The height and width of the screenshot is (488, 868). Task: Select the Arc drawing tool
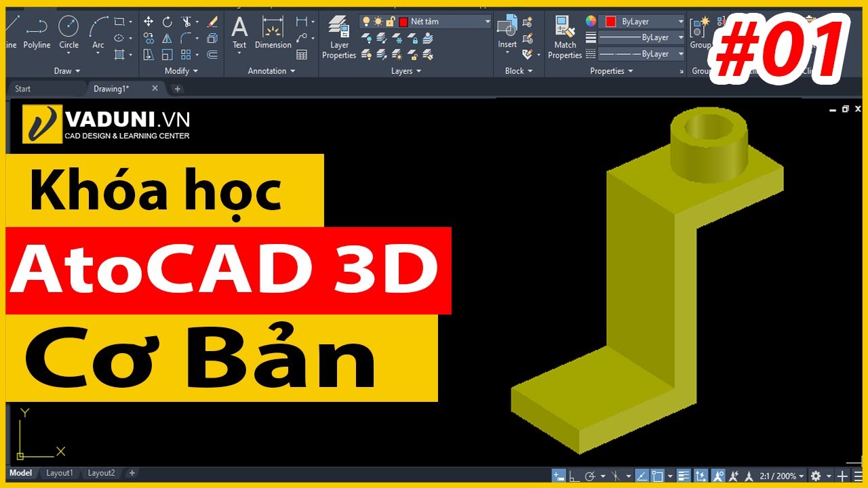click(98, 33)
